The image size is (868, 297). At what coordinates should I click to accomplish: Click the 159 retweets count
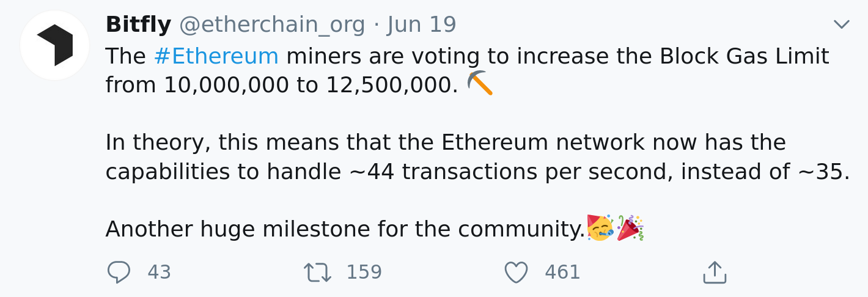tap(364, 273)
